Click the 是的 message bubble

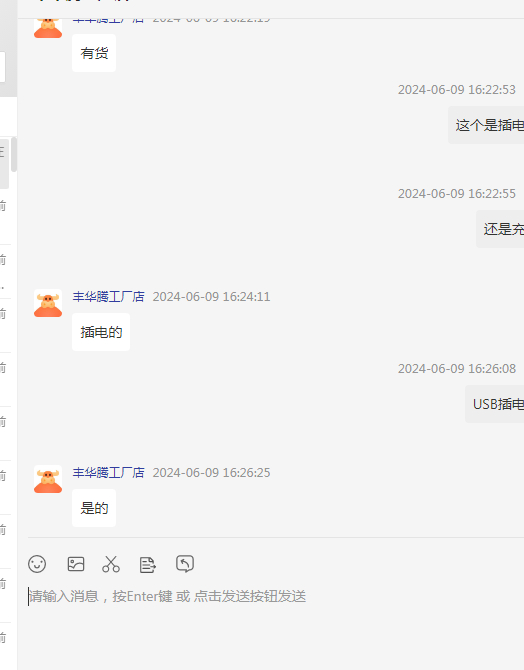click(x=94, y=508)
